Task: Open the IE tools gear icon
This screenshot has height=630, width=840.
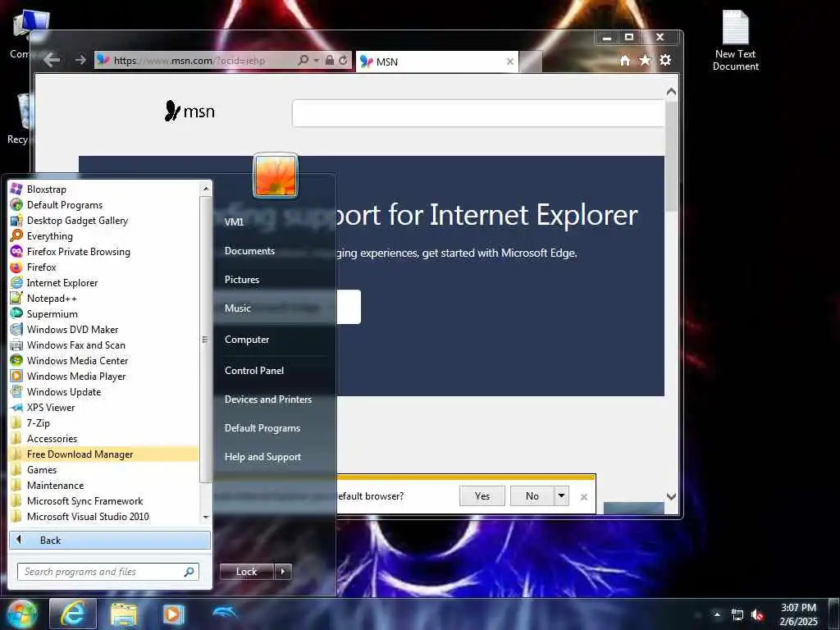Action: (x=665, y=60)
